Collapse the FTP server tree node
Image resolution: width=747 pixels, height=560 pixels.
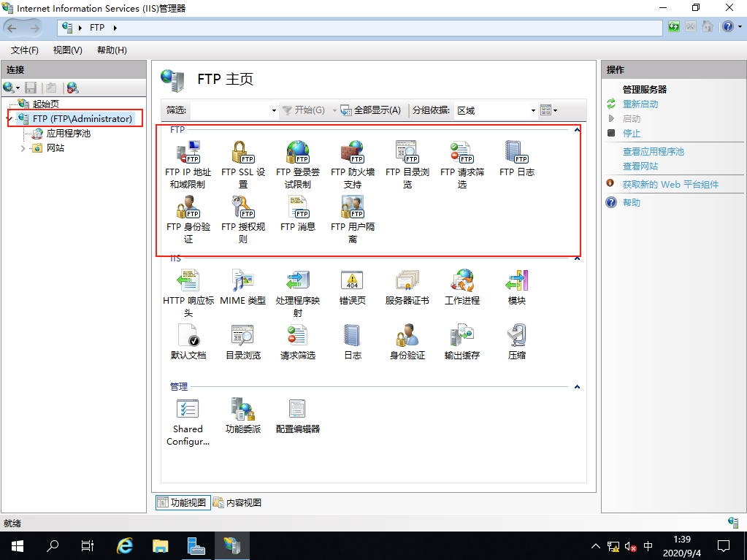click(10, 118)
